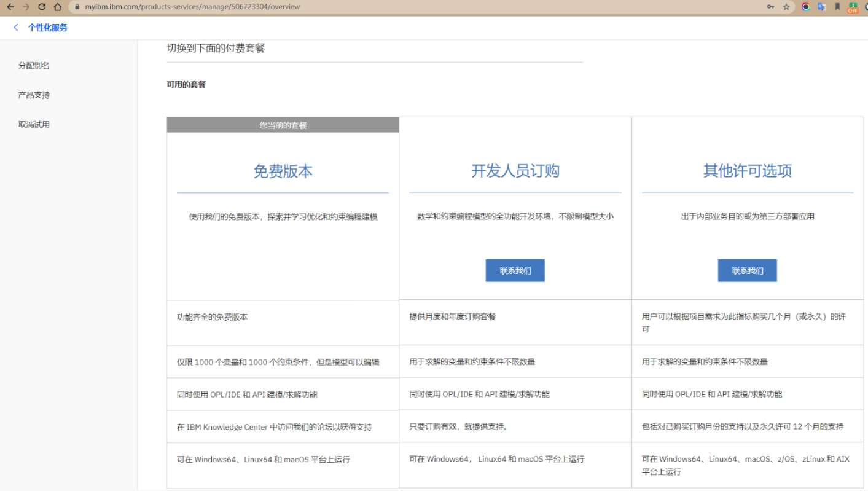Select 取消试用 in the sidebar

point(34,125)
